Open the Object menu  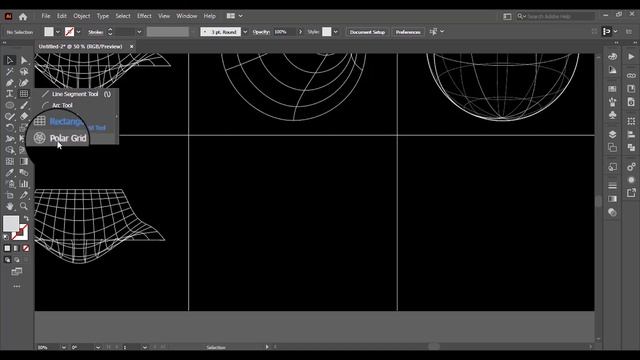82,16
